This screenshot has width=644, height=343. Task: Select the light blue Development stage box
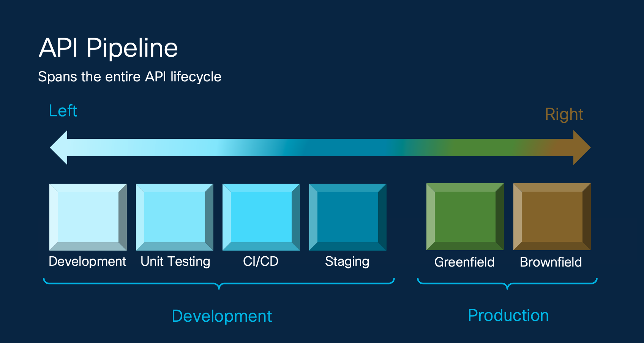click(88, 217)
